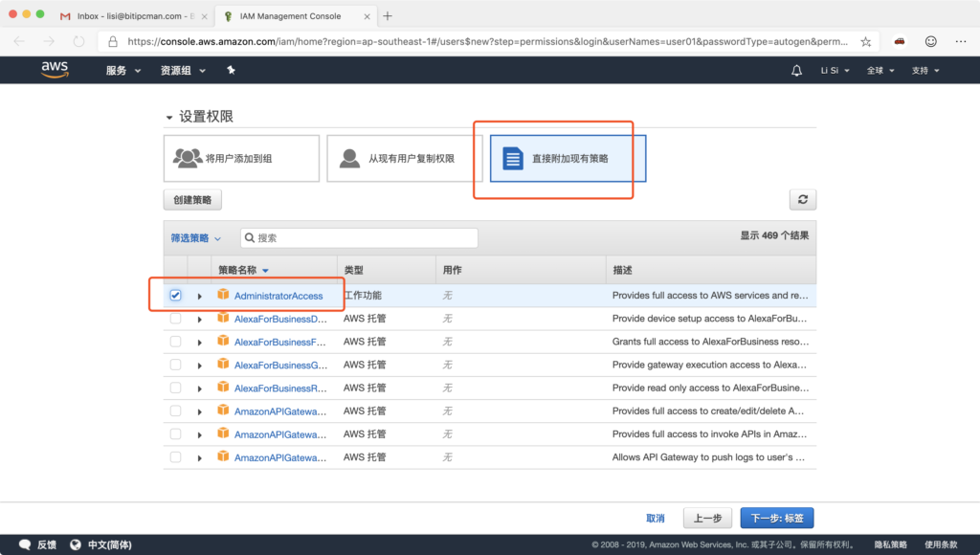Open the browser three-dot menu
The height and width of the screenshot is (555, 980).
961,41
